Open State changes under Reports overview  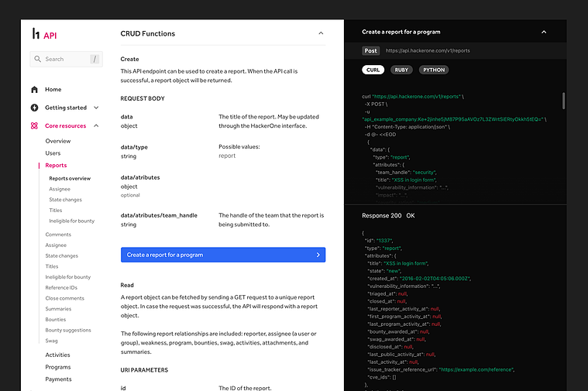(65, 200)
